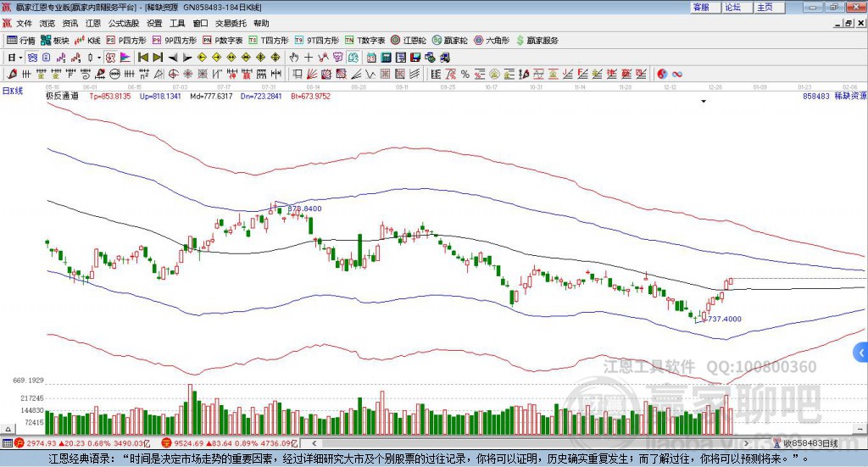
Task: Open the candlestick style dropdown arrow
Action: tap(98, 58)
